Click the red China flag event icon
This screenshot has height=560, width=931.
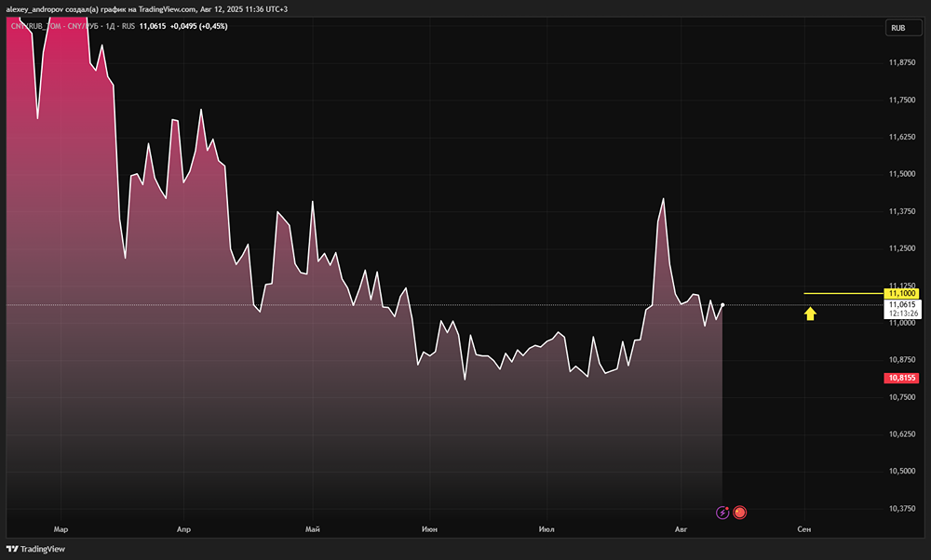pyautogui.click(x=740, y=512)
